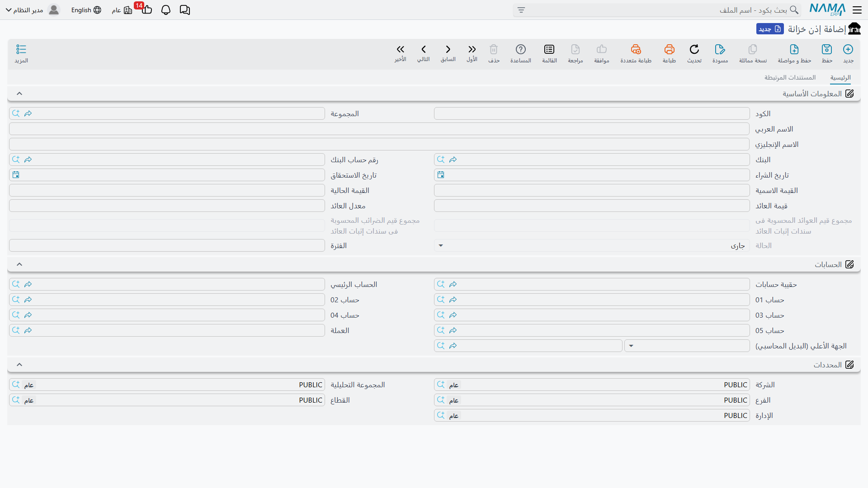Open تاريخ الاستحقاق calendar picker icon
Viewport: 868px width, 488px height.
16,175
